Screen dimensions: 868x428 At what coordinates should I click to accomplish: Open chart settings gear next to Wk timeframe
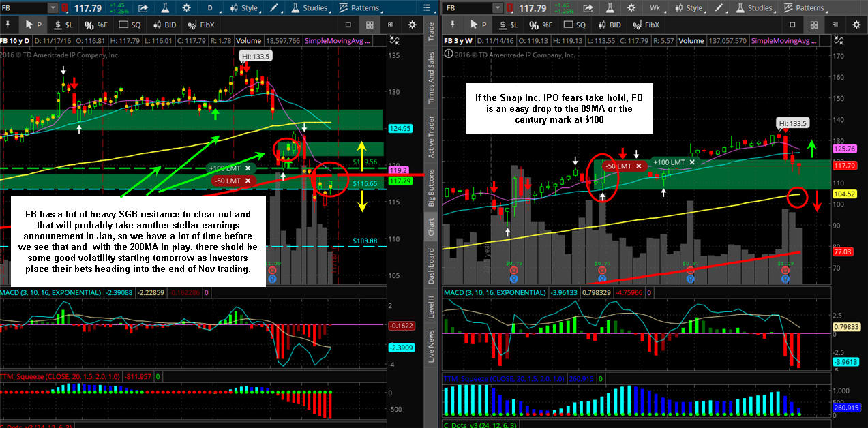[631, 8]
